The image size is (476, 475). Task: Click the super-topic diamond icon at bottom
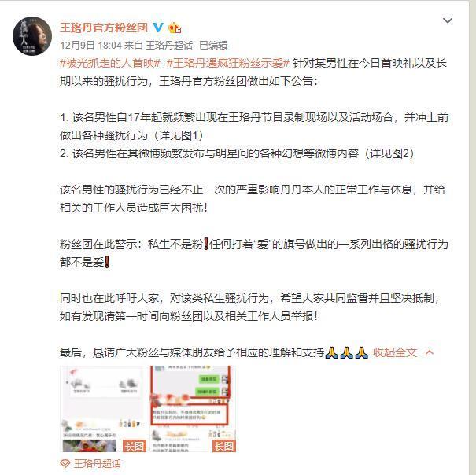click(65, 463)
